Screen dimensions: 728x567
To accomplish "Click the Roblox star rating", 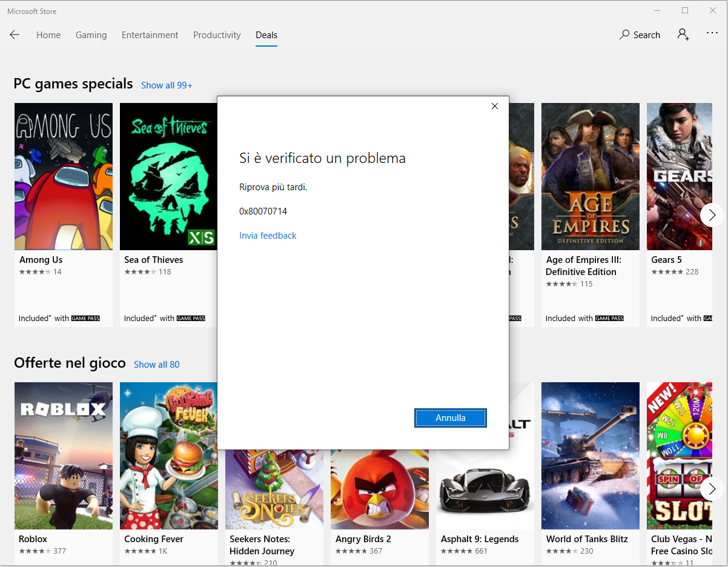I will tap(35, 551).
